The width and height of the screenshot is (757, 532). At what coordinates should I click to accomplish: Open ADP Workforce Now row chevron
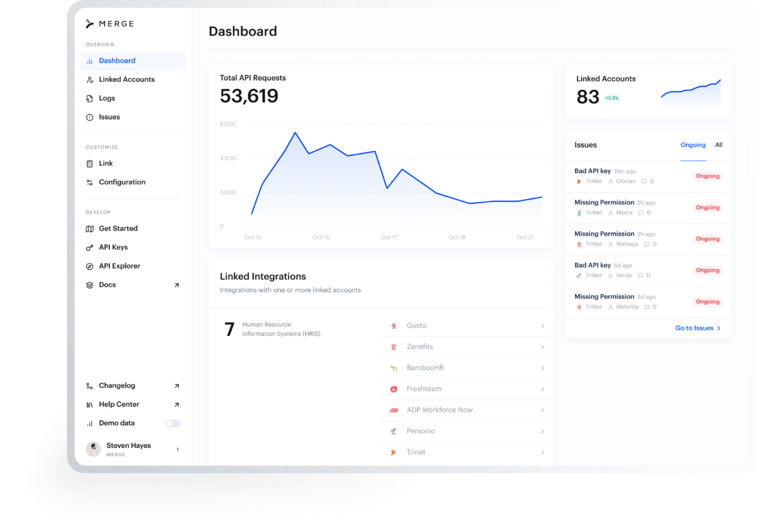click(x=542, y=411)
